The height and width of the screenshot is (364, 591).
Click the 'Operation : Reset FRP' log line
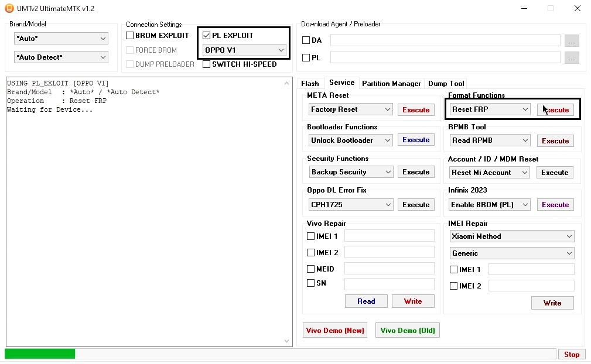coord(57,101)
